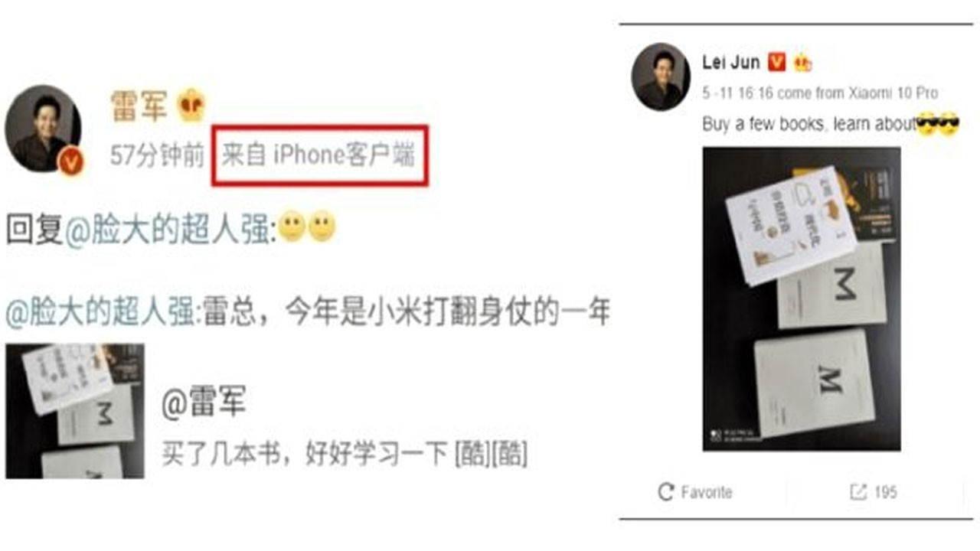Click the @雷军 name in quoted post

[204, 403]
